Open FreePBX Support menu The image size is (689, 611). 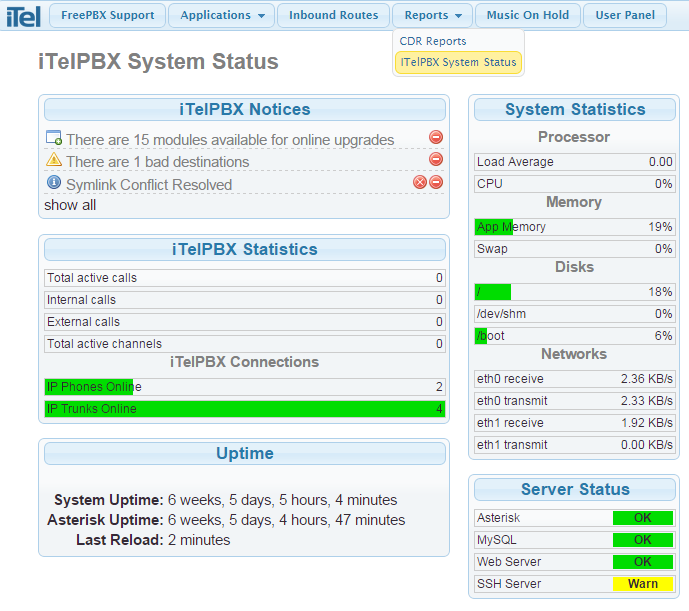coord(108,15)
